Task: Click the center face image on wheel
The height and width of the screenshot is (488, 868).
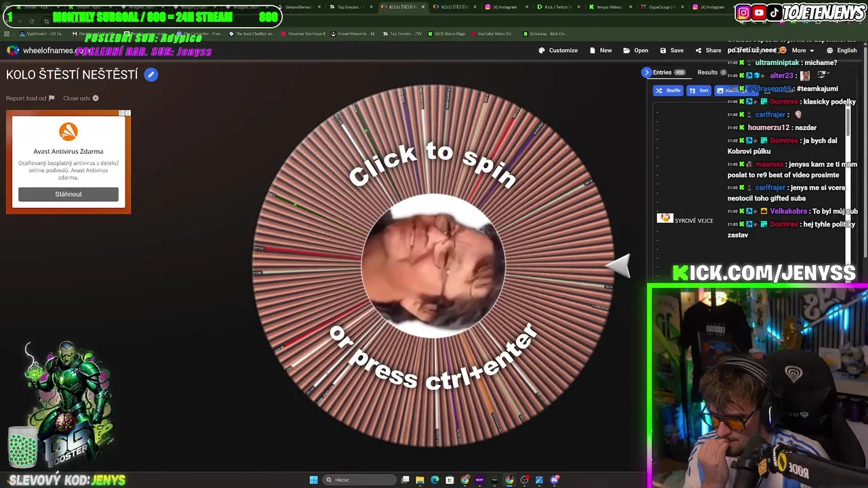Action: [x=434, y=266]
